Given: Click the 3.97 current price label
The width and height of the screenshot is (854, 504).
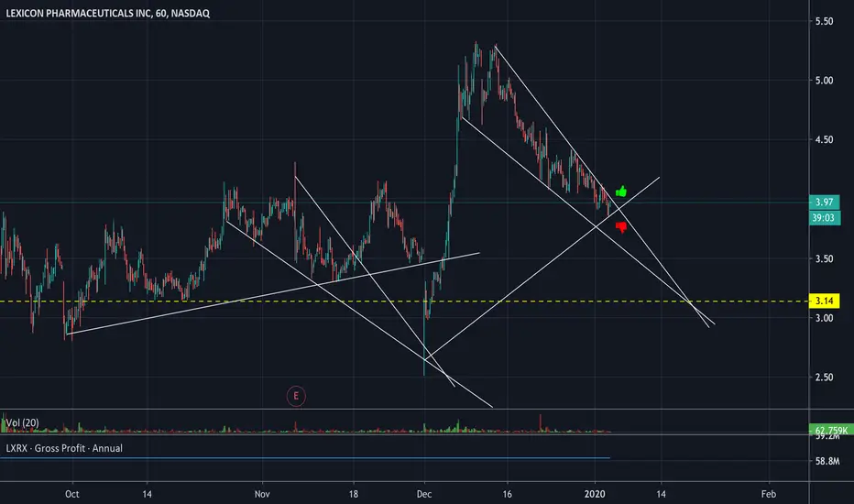Looking at the screenshot, I should click(824, 203).
